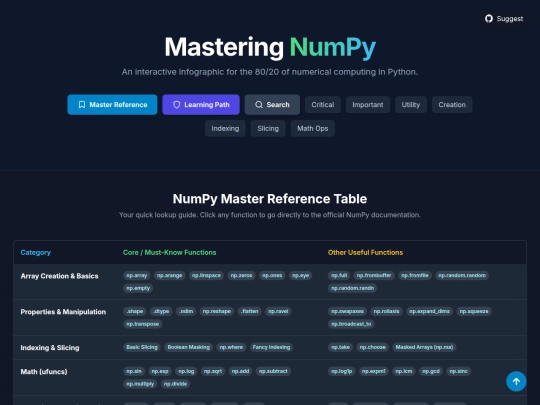The height and width of the screenshot is (405, 540).
Task: Open the np.transpose function link
Action: pyautogui.click(x=143, y=324)
